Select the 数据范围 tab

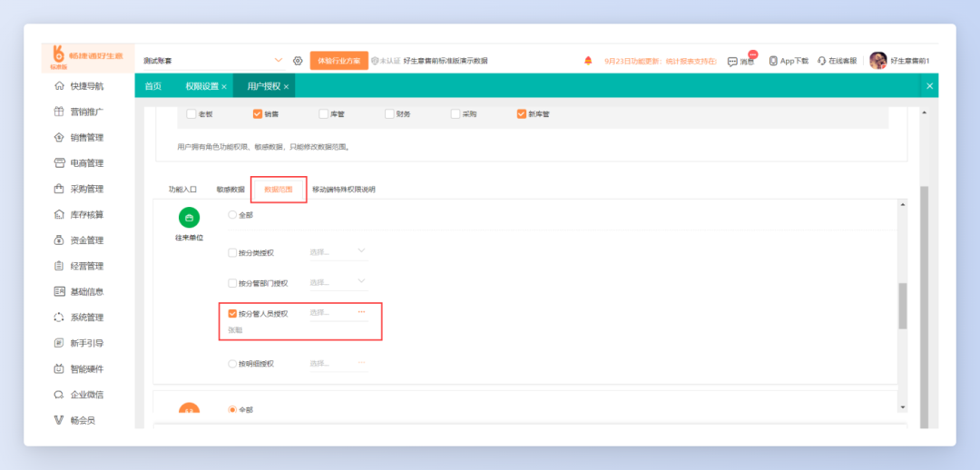[279, 189]
